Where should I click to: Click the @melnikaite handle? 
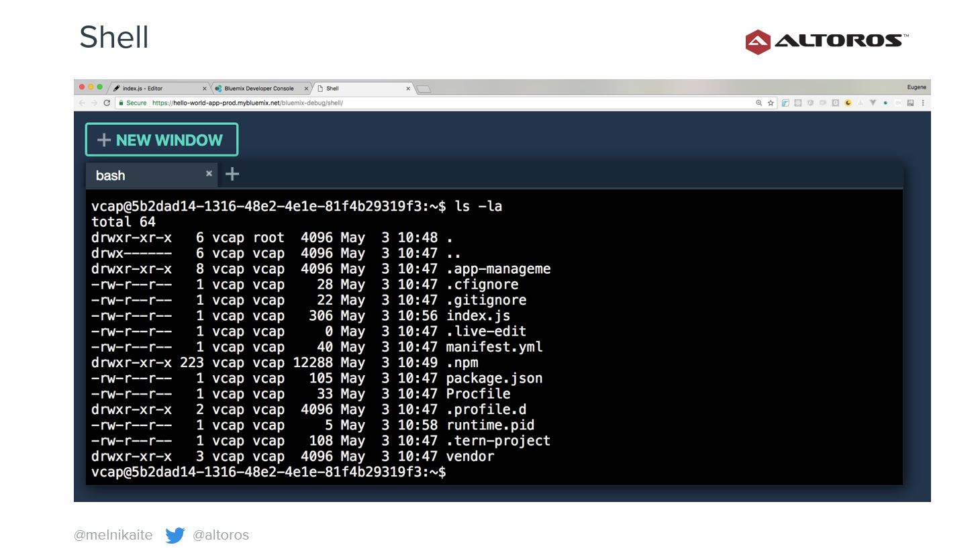tap(113, 535)
